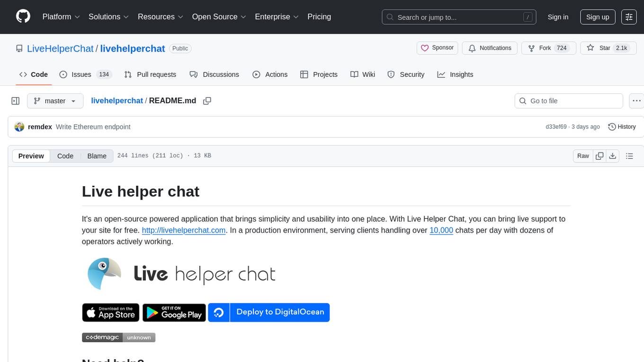Open the Pricing page

[x=319, y=17]
